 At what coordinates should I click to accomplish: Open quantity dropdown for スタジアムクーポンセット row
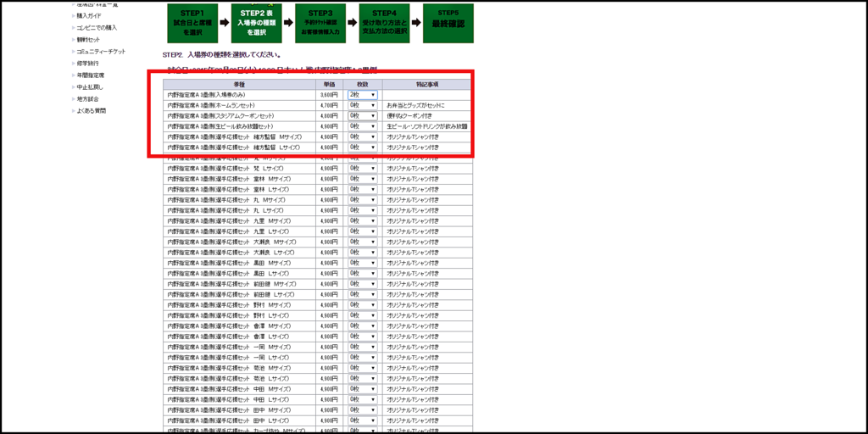point(363,115)
